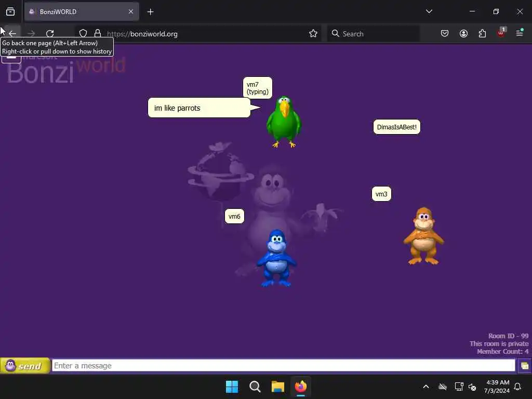This screenshot has width=532, height=399.
Task: Send the chat message
Action: click(x=25, y=366)
